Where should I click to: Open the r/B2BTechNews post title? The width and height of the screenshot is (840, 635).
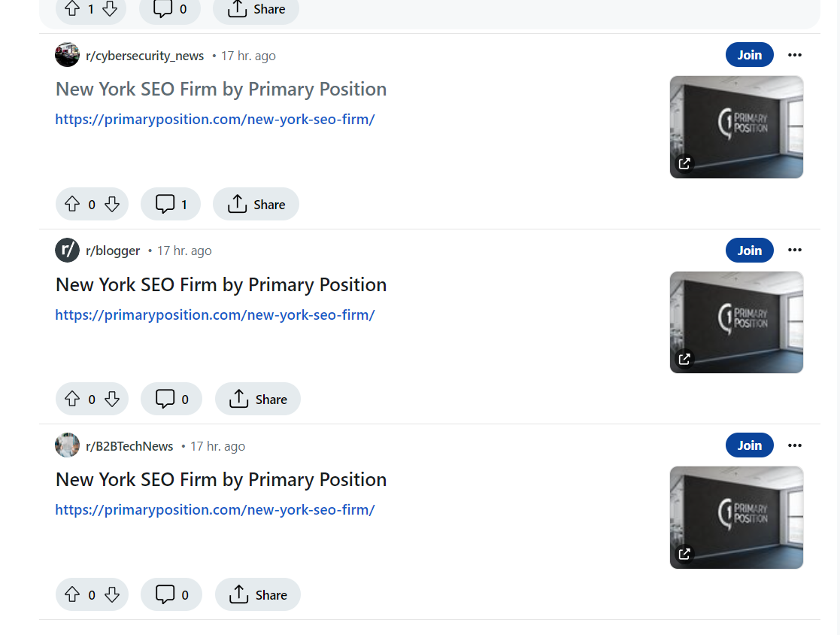[221, 479]
